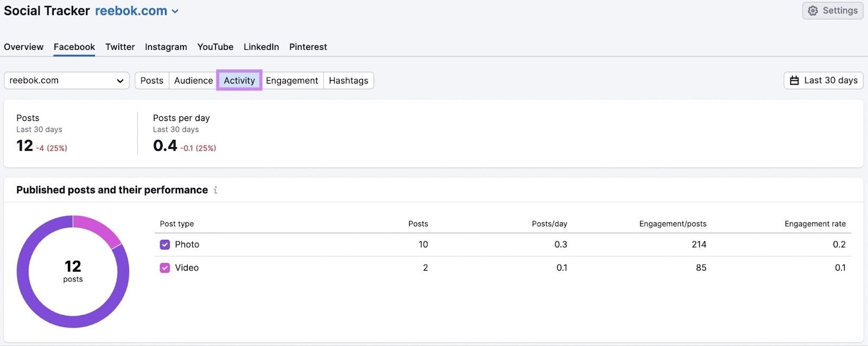Click the Settings gear icon
The image size is (868, 346).
click(x=813, y=11)
